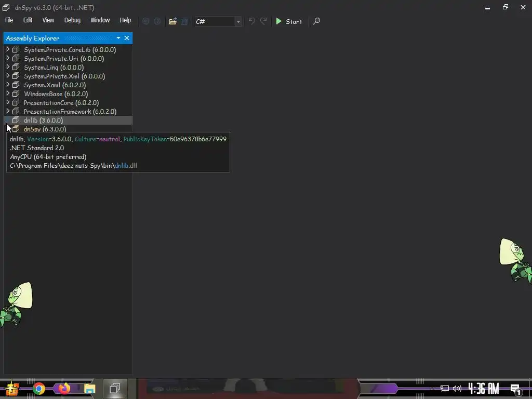The height and width of the screenshot is (399, 532).
Task: Expand the System.Private.Xml node
Action: pyautogui.click(x=8, y=76)
